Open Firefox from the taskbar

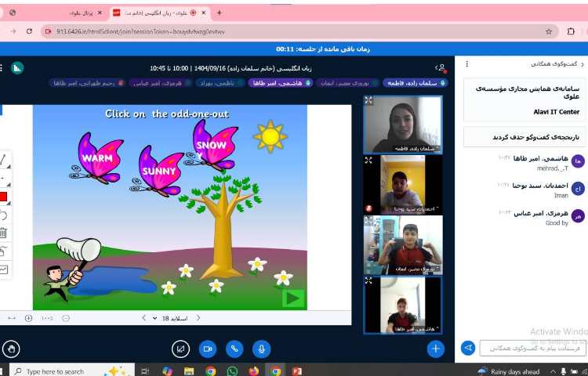coord(254,371)
